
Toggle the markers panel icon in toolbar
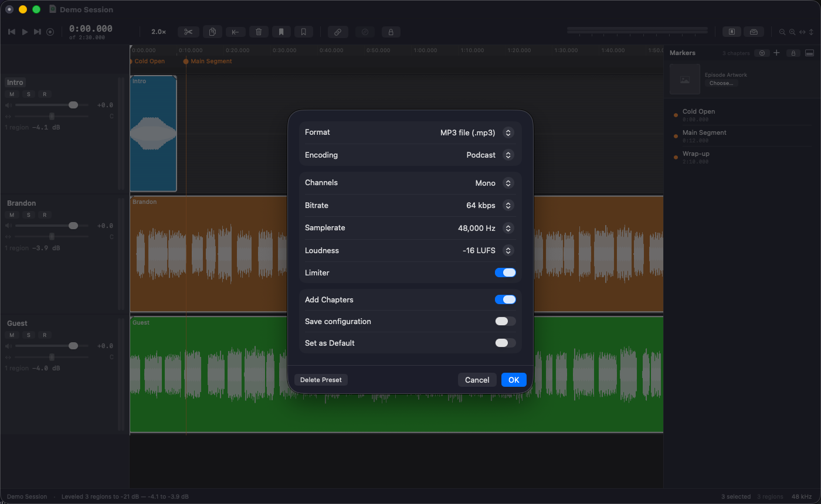(x=732, y=32)
